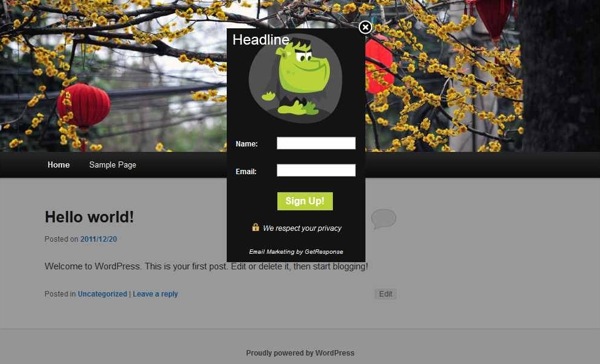Click the popup Headline text
600x364 pixels.
click(261, 40)
